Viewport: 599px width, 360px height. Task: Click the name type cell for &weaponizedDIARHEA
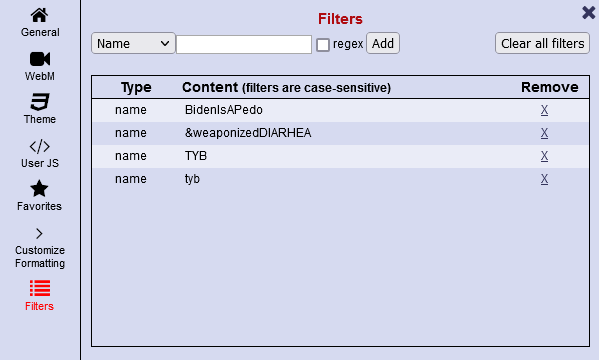131,133
